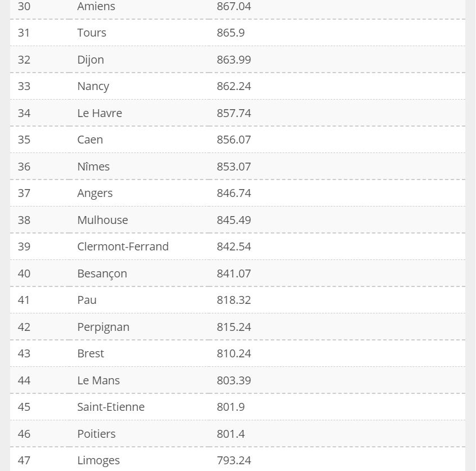Click the Nîmes city cell
The image size is (476, 471).
tap(94, 167)
